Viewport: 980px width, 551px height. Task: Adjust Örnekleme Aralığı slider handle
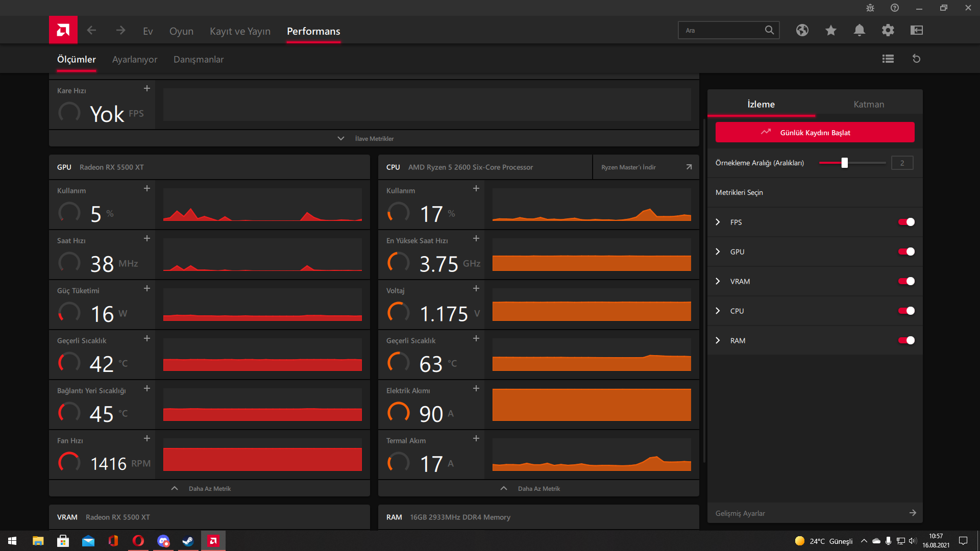tap(845, 163)
